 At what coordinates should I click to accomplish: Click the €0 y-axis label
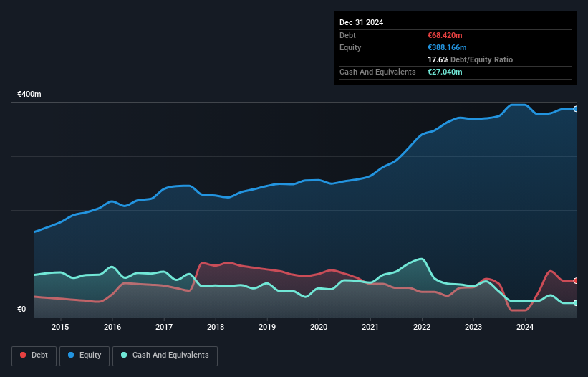coord(21,309)
